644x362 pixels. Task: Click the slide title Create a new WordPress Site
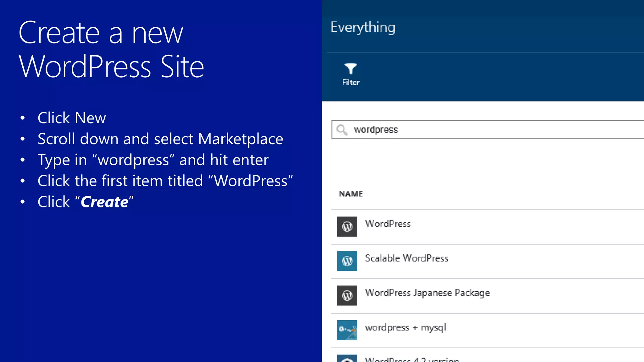(x=111, y=49)
